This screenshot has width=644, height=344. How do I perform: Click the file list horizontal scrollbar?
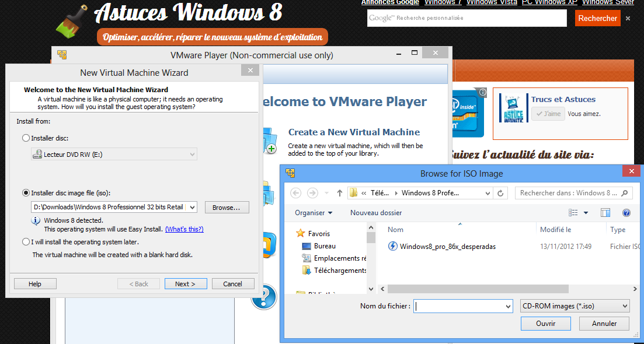(478, 289)
